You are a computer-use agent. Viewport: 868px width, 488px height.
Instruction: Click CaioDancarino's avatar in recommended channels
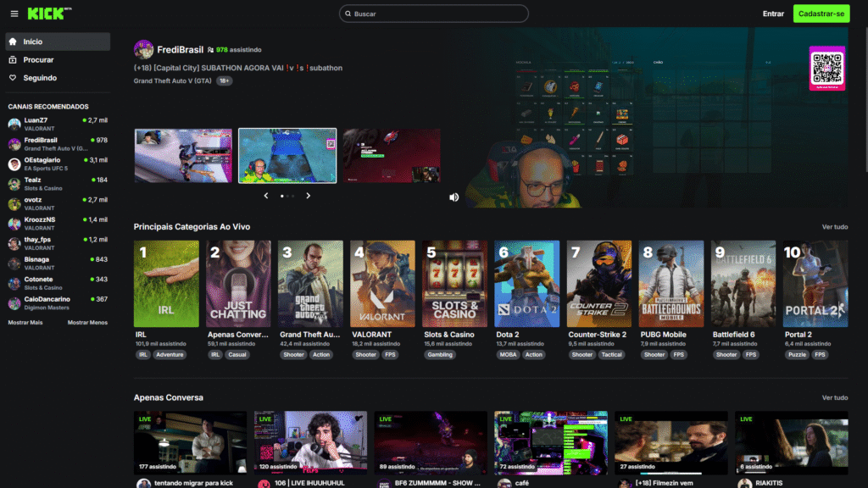pyautogui.click(x=14, y=303)
